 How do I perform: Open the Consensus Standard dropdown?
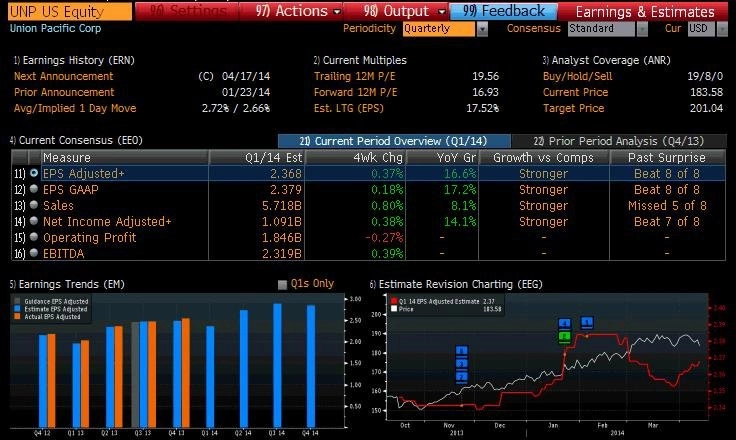point(642,29)
